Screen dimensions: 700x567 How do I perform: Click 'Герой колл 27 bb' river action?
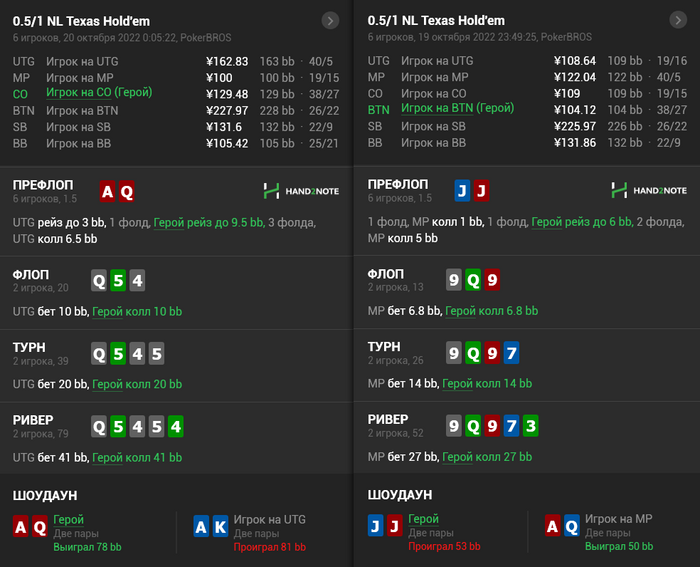pos(487,457)
